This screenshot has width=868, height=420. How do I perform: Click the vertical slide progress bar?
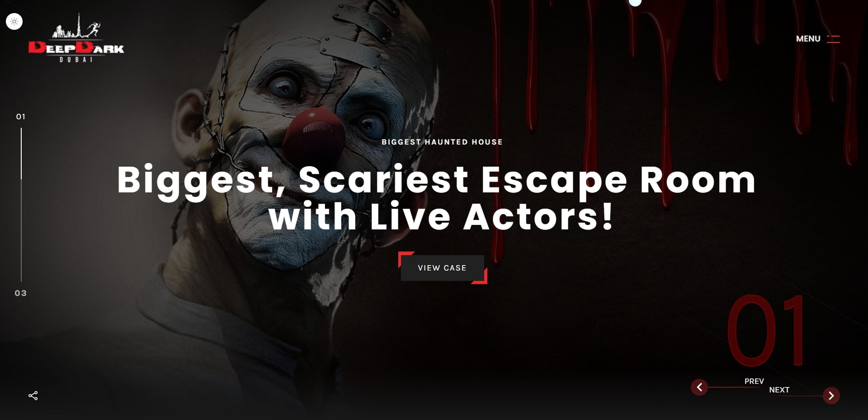coord(21,205)
